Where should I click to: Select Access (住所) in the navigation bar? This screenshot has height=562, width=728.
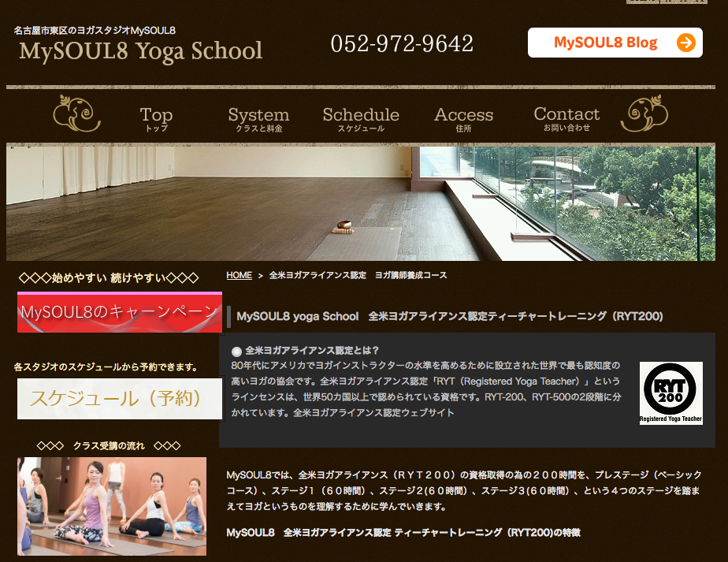[463, 119]
